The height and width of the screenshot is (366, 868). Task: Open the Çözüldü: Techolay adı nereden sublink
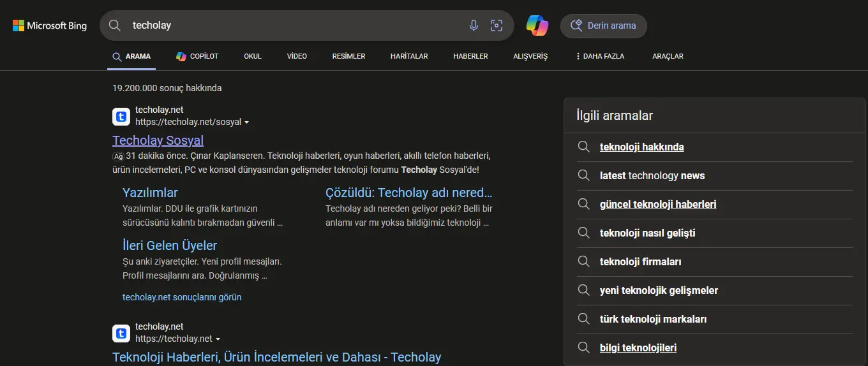(x=408, y=193)
